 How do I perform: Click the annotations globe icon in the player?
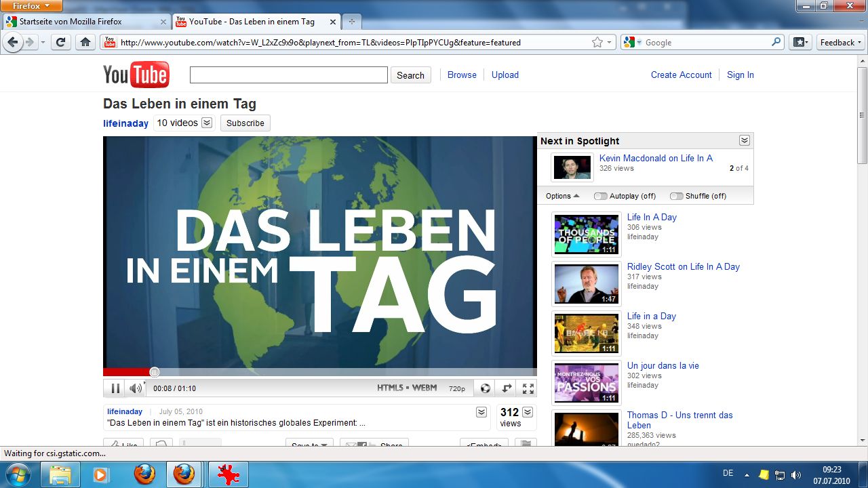click(484, 388)
